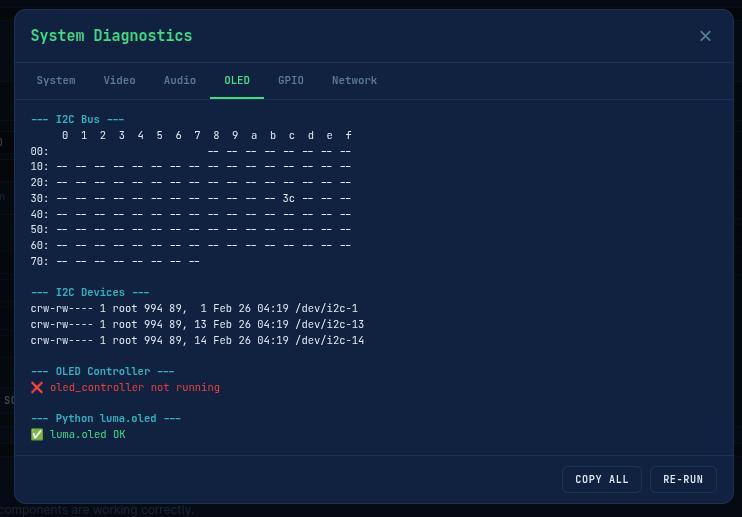This screenshot has height=517, width=742.
Task: Click the red cross error icon
Action: [37, 387]
